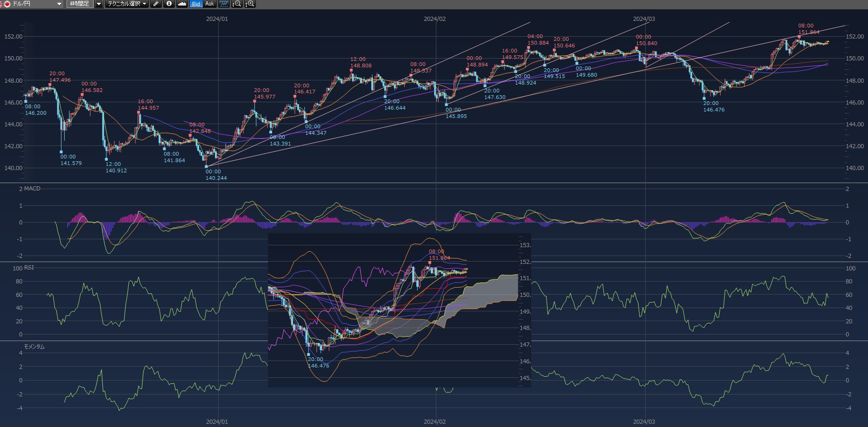Click the 145.895 low price label
The width and height of the screenshot is (868, 427).
(x=456, y=116)
